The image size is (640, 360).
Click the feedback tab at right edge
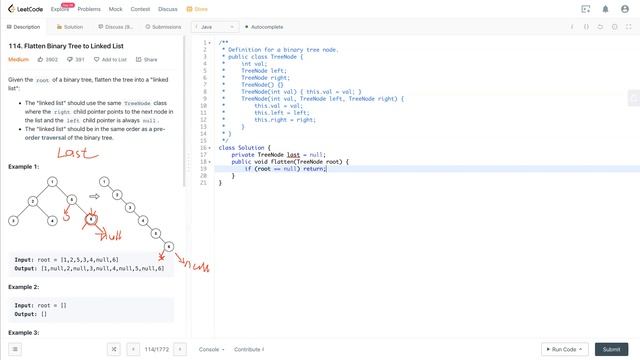pyautogui.click(x=634, y=98)
